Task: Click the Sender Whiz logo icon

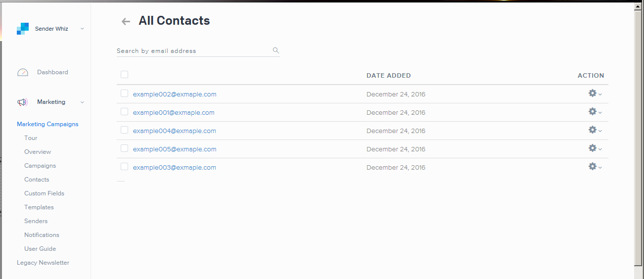Action: click(23, 29)
